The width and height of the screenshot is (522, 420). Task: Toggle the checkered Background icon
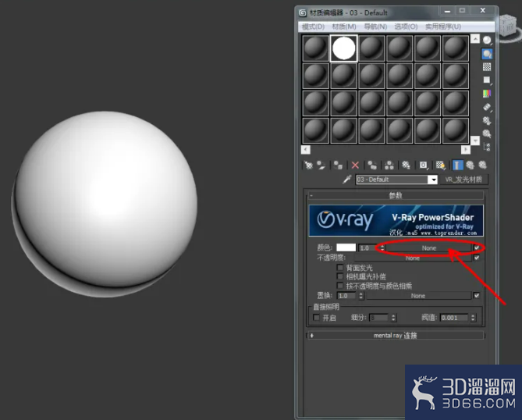(x=487, y=67)
